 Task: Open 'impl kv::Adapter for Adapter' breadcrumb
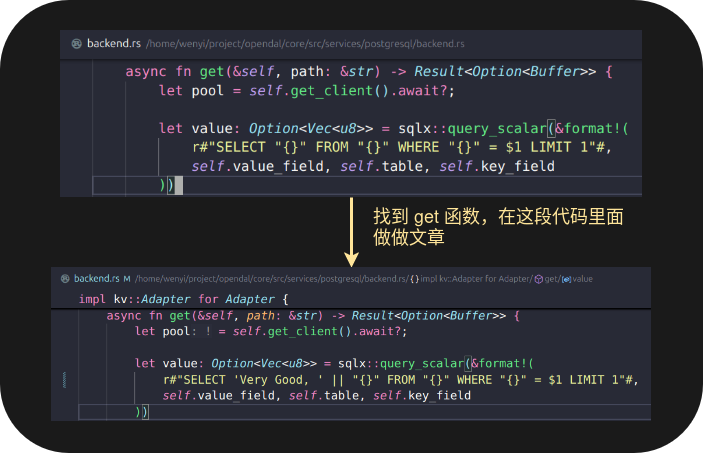coord(475,279)
